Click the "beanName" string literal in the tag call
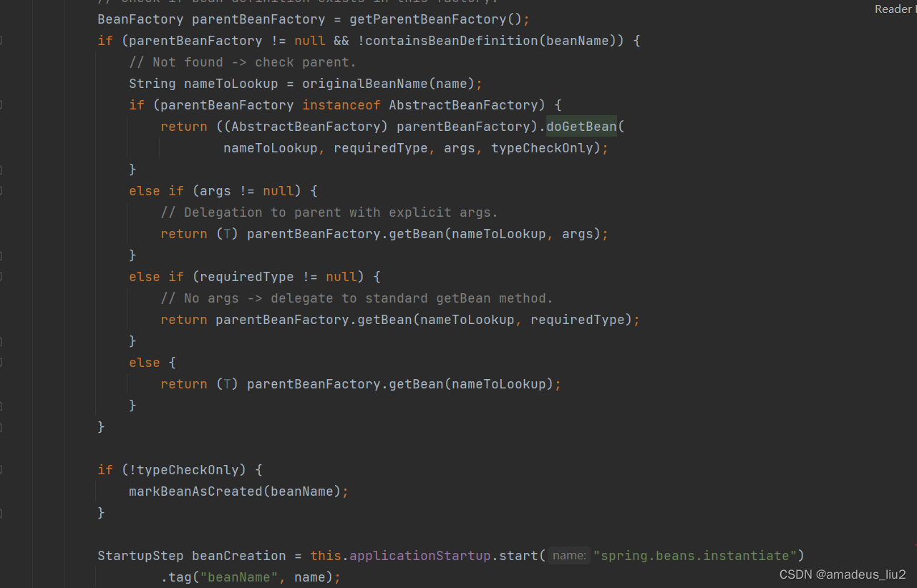 pyautogui.click(x=239, y=577)
